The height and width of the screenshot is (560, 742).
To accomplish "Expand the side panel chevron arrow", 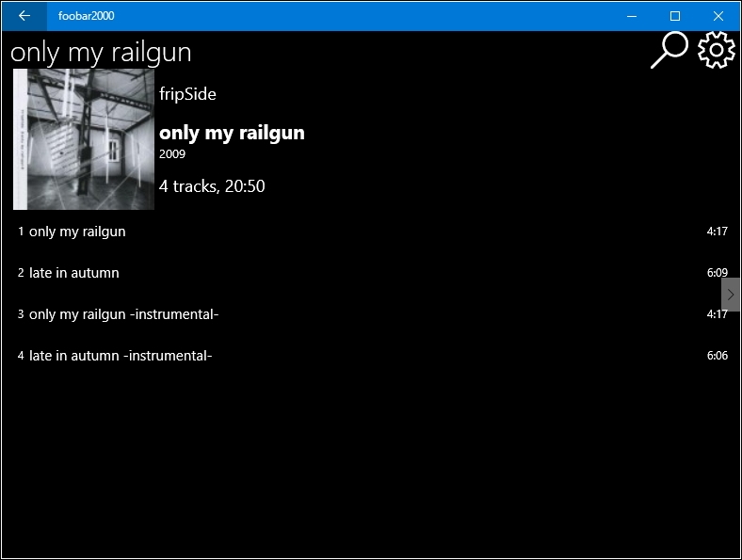I will [731, 295].
